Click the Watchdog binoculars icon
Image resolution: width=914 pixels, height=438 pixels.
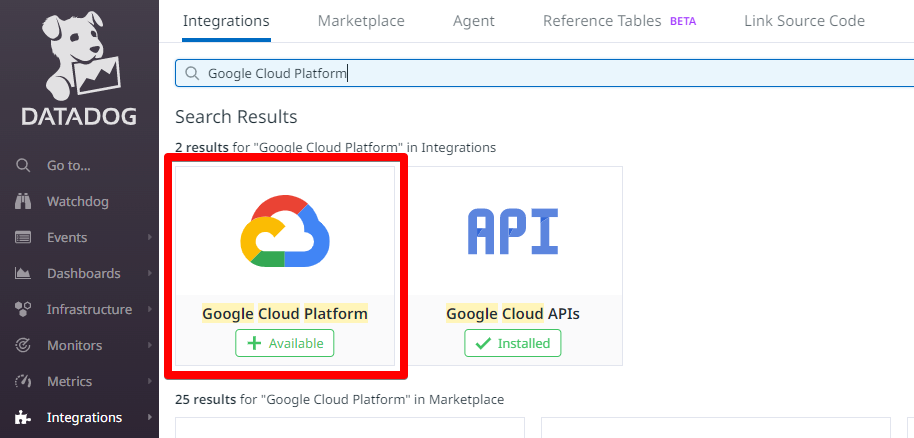[23, 202]
